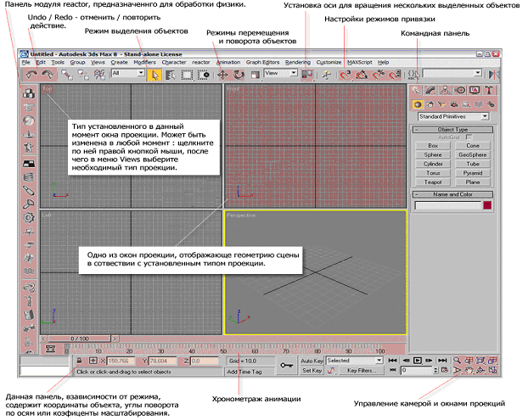Viewport: 528px width, 420px height.
Task: Toggle the Selection Lock padlock
Action: pos(79,361)
